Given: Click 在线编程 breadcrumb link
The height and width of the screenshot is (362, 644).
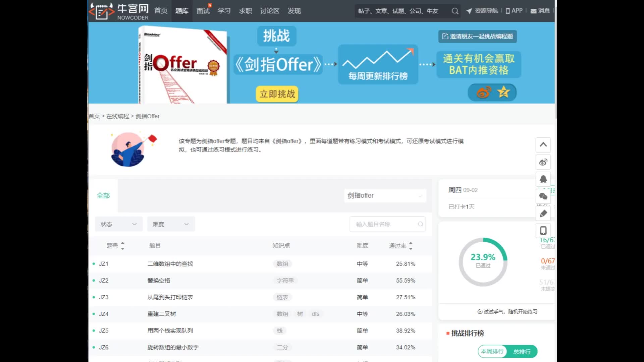Looking at the screenshot, I should tap(118, 116).
